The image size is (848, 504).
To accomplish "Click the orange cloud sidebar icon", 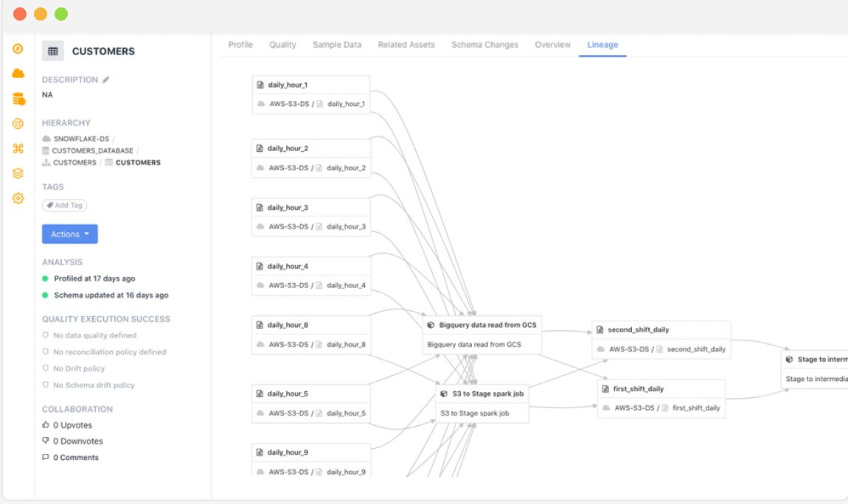I will [x=18, y=74].
